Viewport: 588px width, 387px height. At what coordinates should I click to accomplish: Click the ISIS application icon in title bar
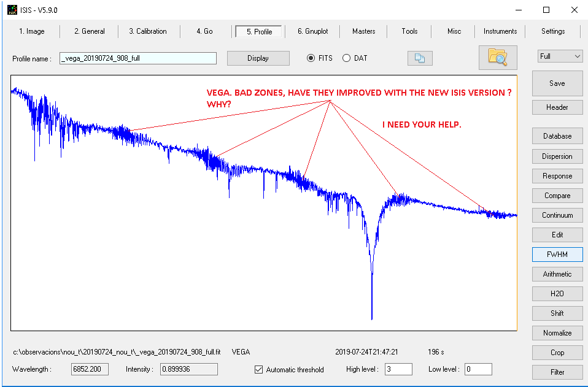click(12, 10)
